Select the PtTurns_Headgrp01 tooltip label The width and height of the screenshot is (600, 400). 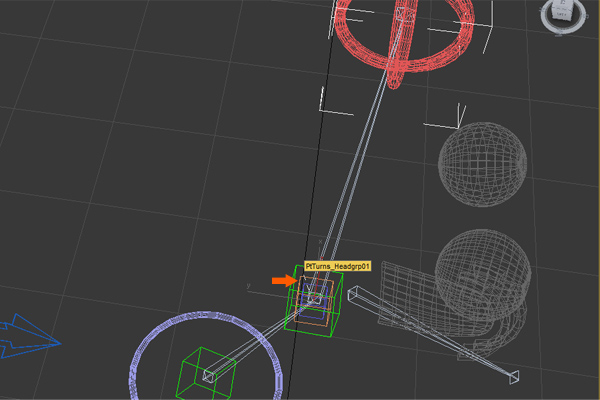(x=338, y=266)
